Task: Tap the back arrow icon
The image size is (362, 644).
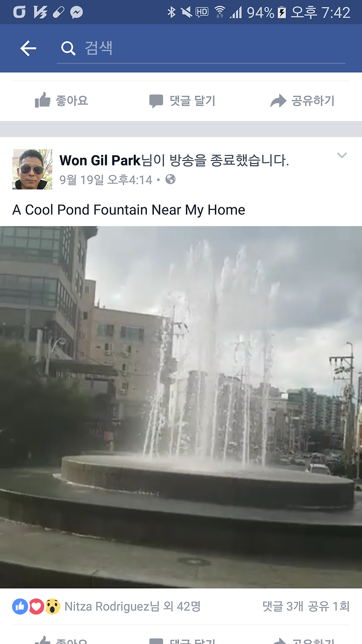Action: point(28,48)
